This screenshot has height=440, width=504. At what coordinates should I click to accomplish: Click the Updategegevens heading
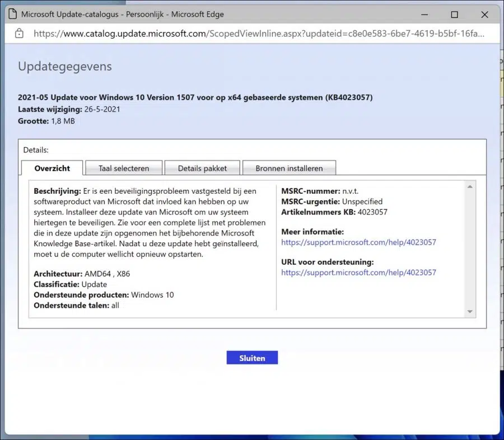tap(64, 66)
